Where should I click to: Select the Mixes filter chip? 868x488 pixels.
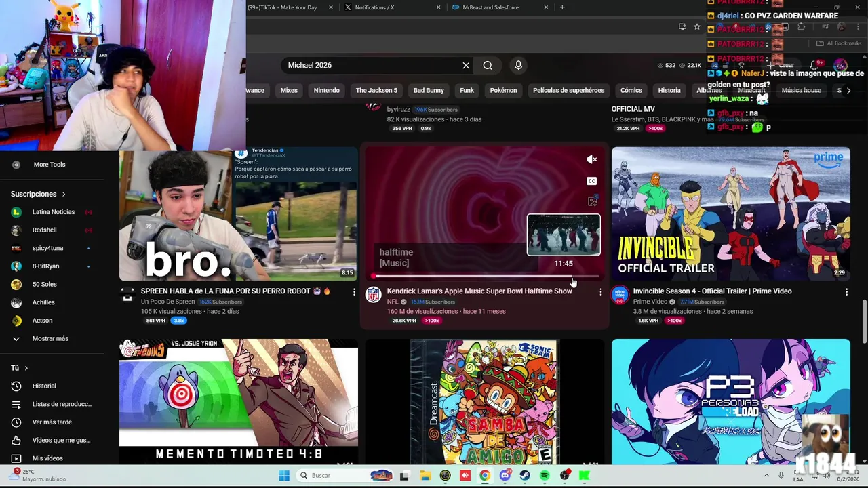289,90
